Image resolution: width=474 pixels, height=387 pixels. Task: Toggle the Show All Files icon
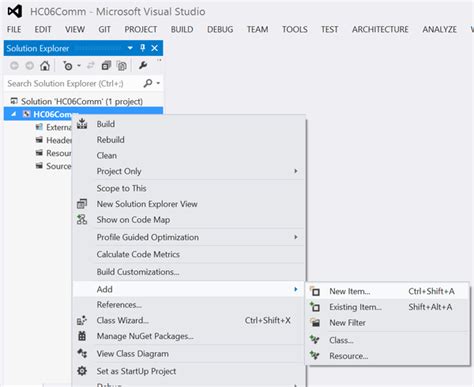[x=122, y=66]
